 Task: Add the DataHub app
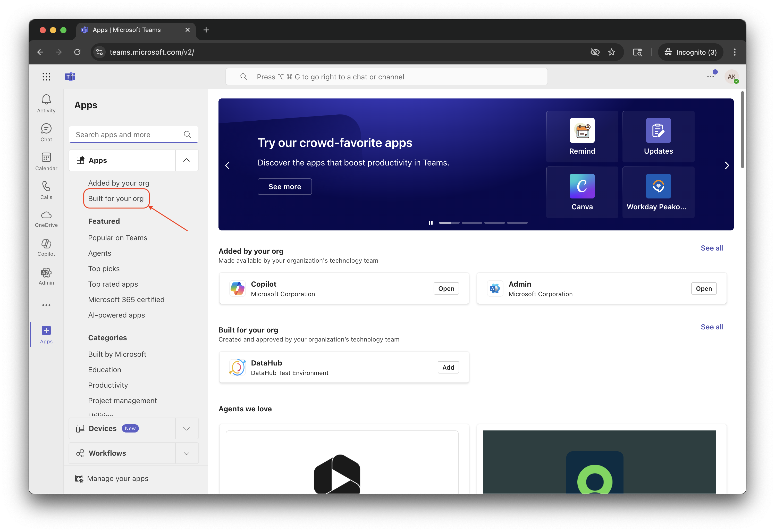pos(448,367)
